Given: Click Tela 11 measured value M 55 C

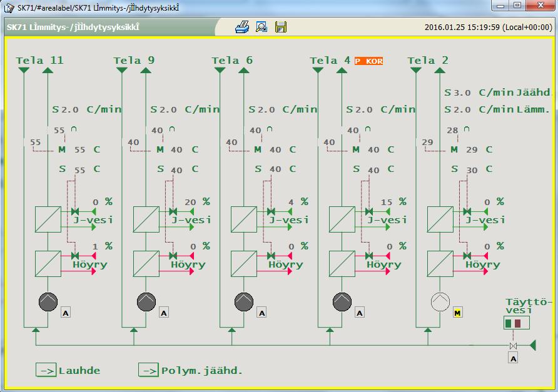Looking at the screenshot, I should [79, 150].
